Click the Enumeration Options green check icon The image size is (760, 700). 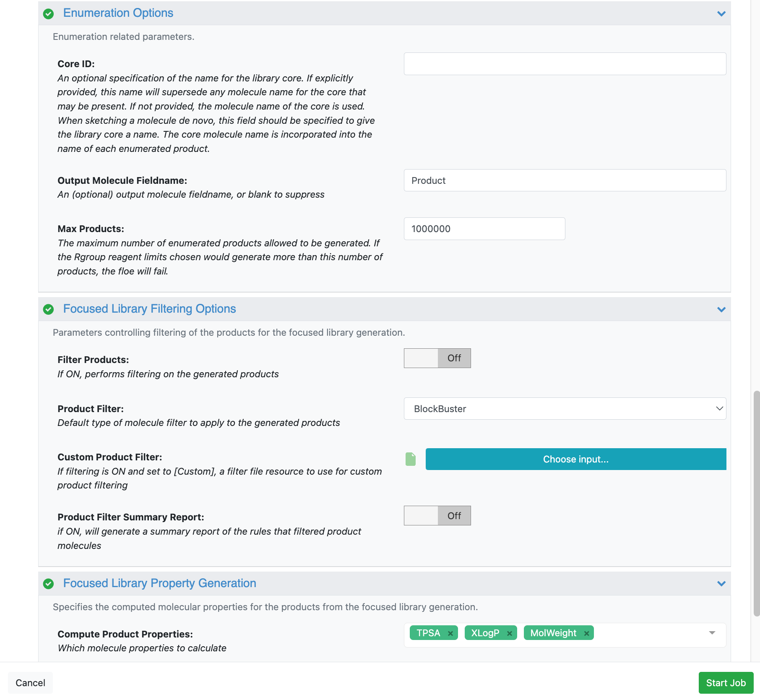coord(49,14)
